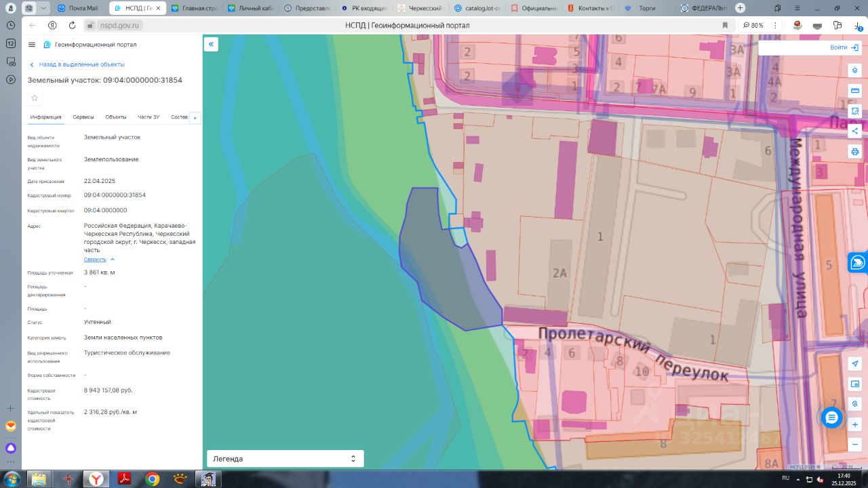Zoom in with the plus button
Screen dimensions: 868x488
click(x=855, y=424)
